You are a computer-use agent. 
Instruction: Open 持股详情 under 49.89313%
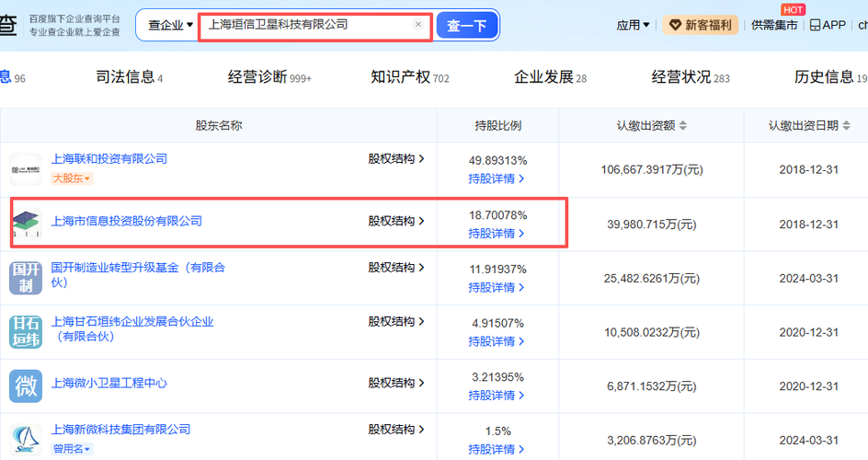[497, 178]
